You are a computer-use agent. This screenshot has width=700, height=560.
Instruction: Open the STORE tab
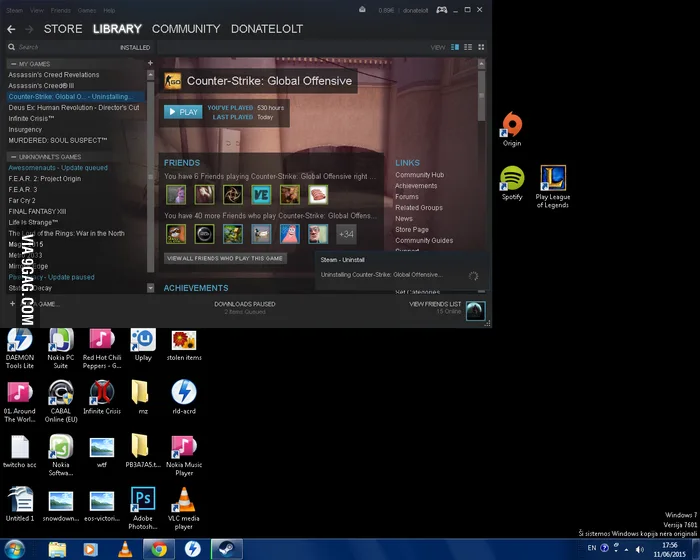coord(63,29)
